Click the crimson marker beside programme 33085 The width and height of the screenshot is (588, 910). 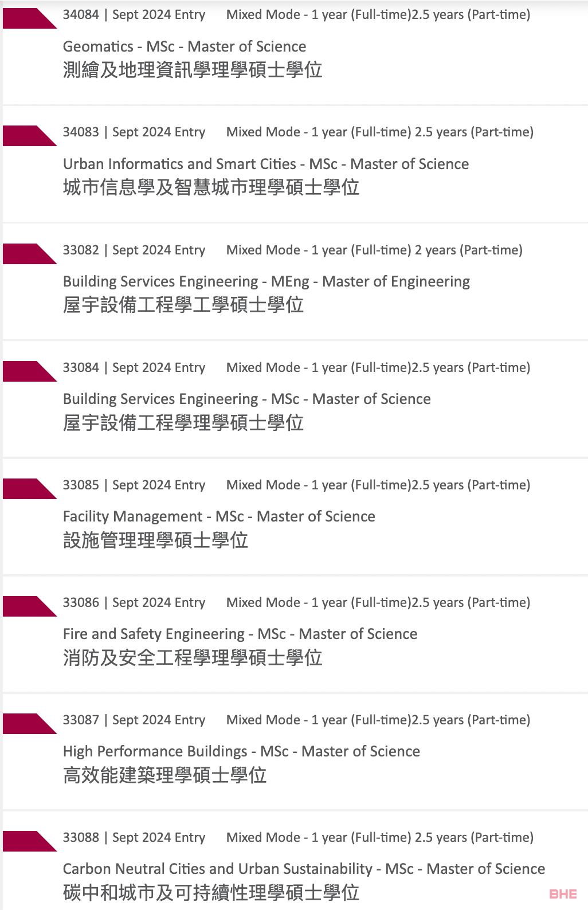[30, 489]
